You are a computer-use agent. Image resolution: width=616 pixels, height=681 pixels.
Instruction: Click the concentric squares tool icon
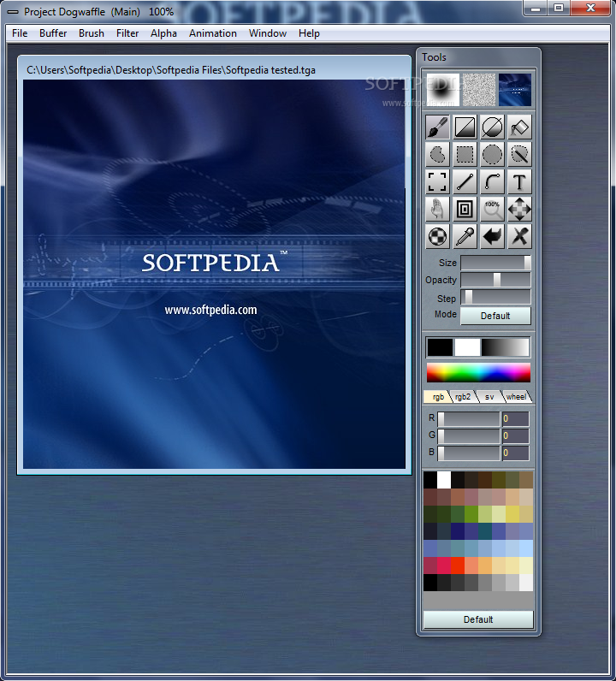465,209
